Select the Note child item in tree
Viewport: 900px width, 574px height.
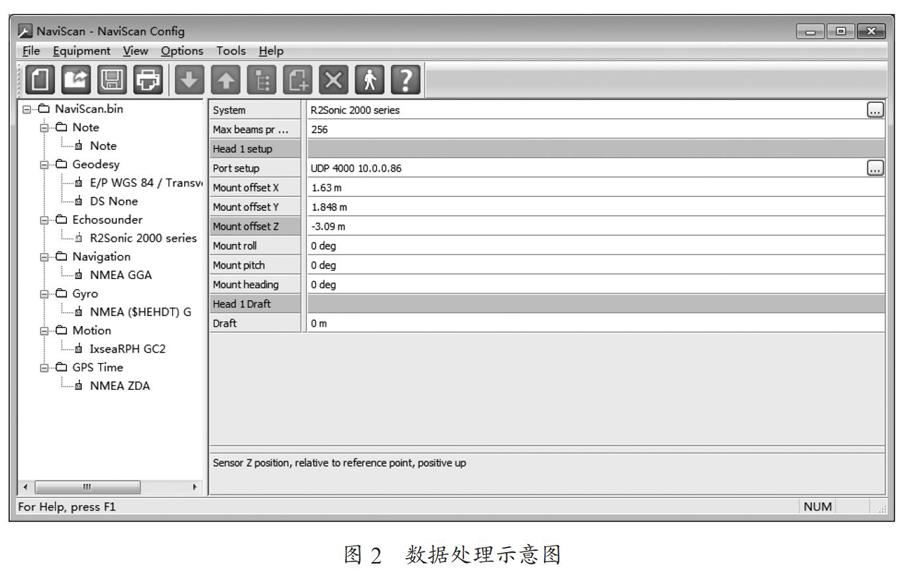(x=103, y=146)
